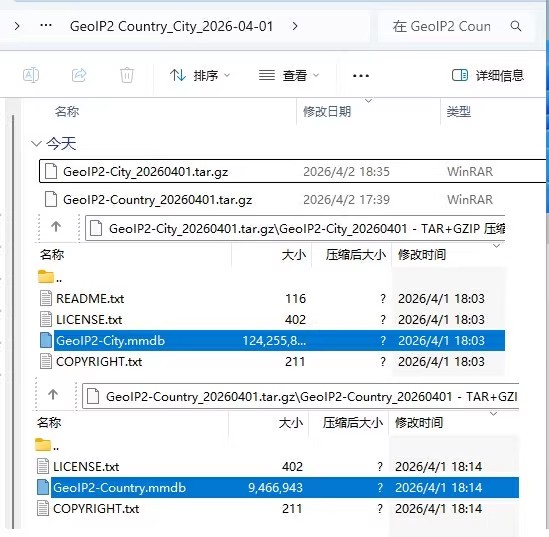Sort by 名称 column in Explorer header

coord(67,112)
